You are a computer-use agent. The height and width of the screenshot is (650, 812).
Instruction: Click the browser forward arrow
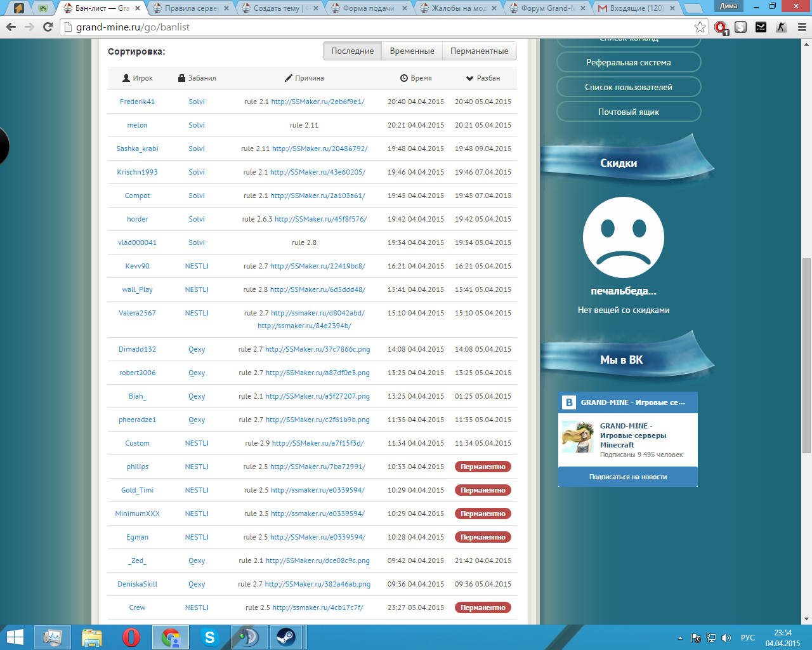point(29,27)
